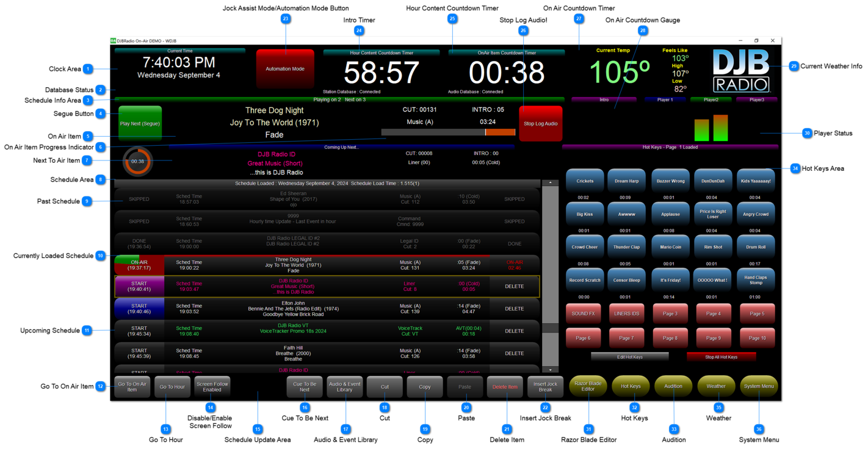This screenshot has height=449, width=868.
Task: Toggle the Automation Mode button
Action: (x=285, y=69)
